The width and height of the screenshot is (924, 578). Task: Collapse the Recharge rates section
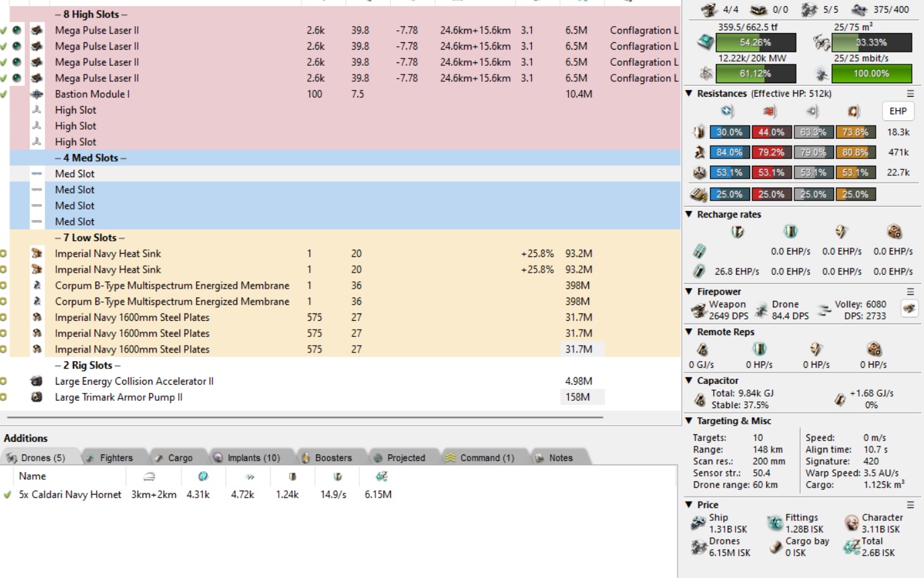689,214
